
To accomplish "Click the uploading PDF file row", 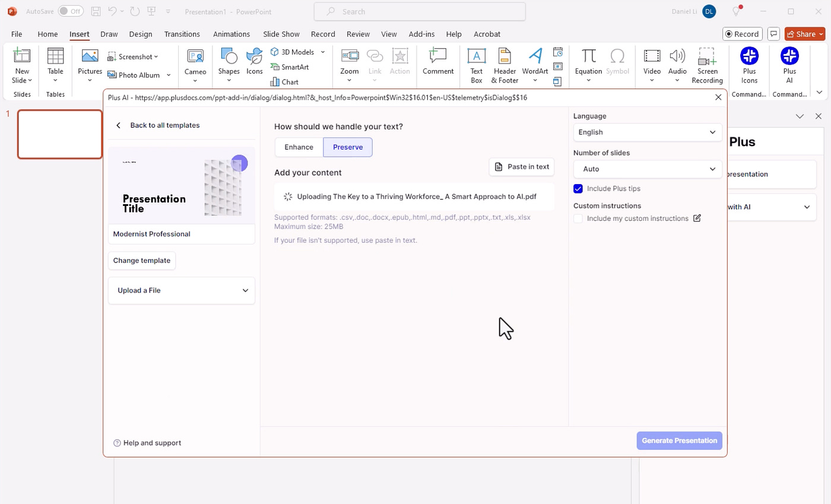I will pos(414,196).
